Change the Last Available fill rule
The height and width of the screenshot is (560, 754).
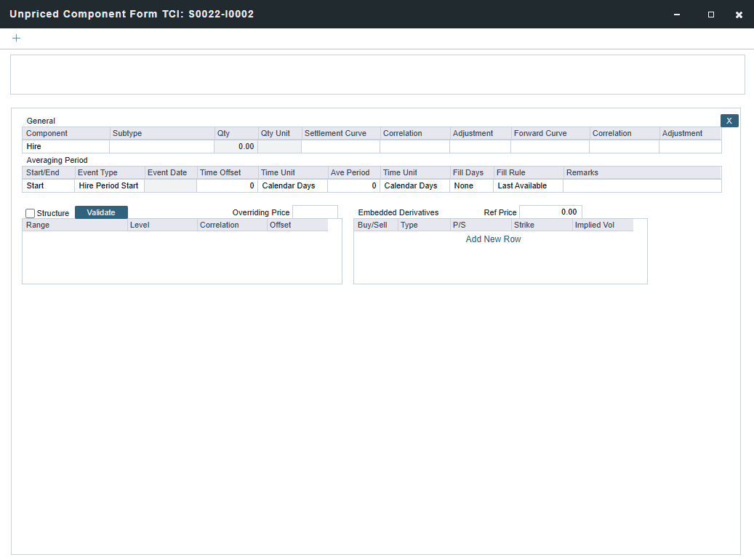tap(528, 186)
